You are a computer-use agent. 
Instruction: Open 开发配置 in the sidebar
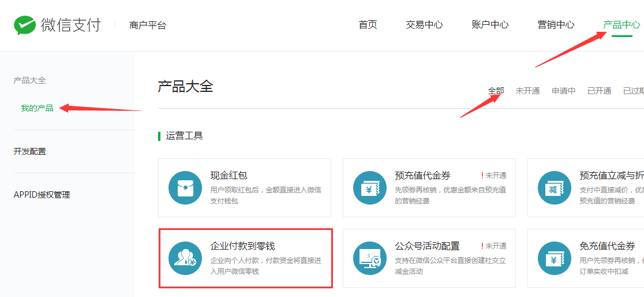tap(29, 151)
